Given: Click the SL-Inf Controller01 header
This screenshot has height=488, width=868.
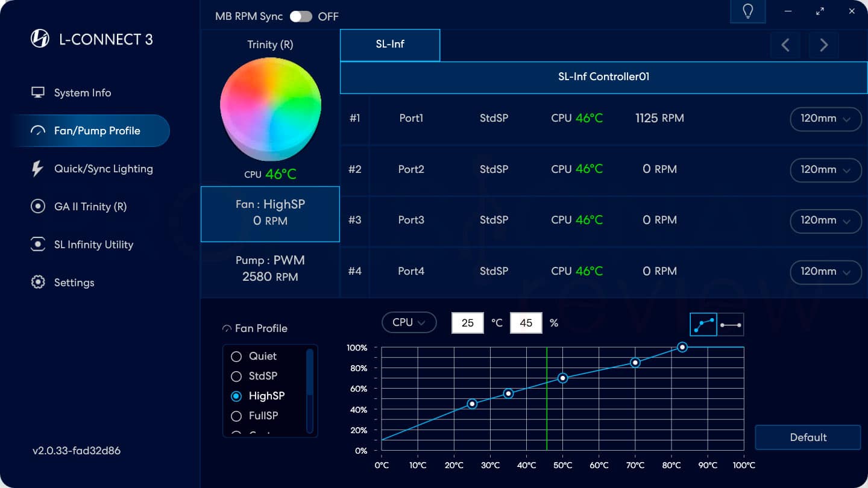Looking at the screenshot, I should [x=603, y=77].
